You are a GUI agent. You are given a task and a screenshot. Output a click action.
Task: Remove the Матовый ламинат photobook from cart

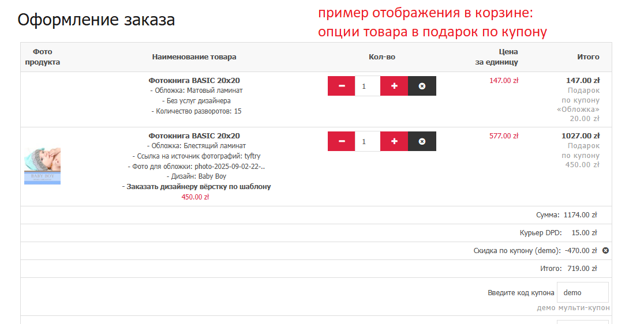(422, 86)
